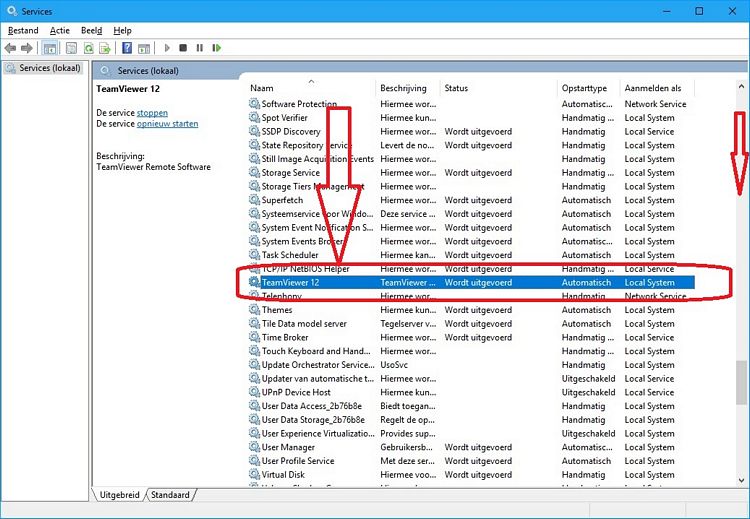Click the show/hide action pane icon
Image resolution: width=750 pixels, height=519 pixels.
click(144, 48)
